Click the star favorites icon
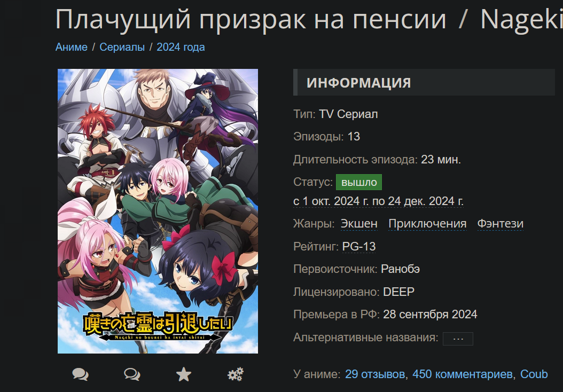The image size is (563, 392). click(x=183, y=374)
